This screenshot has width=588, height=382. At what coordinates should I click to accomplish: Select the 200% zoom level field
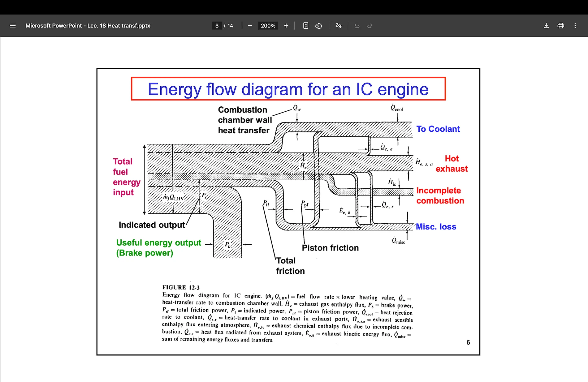pyautogui.click(x=268, y=26)
